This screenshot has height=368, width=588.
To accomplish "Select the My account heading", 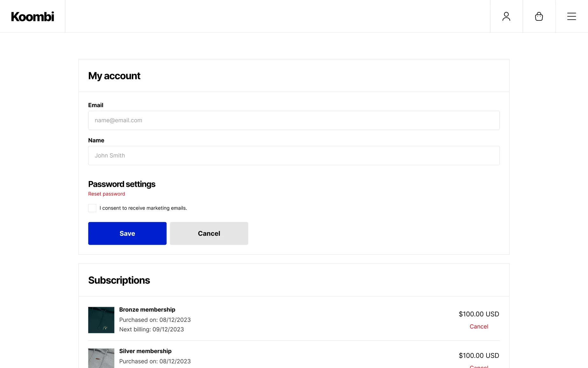I will [114, 76].
